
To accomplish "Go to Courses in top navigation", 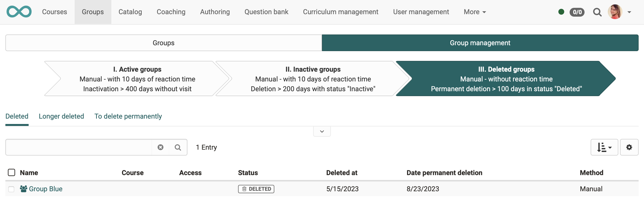I will (55, 12).
